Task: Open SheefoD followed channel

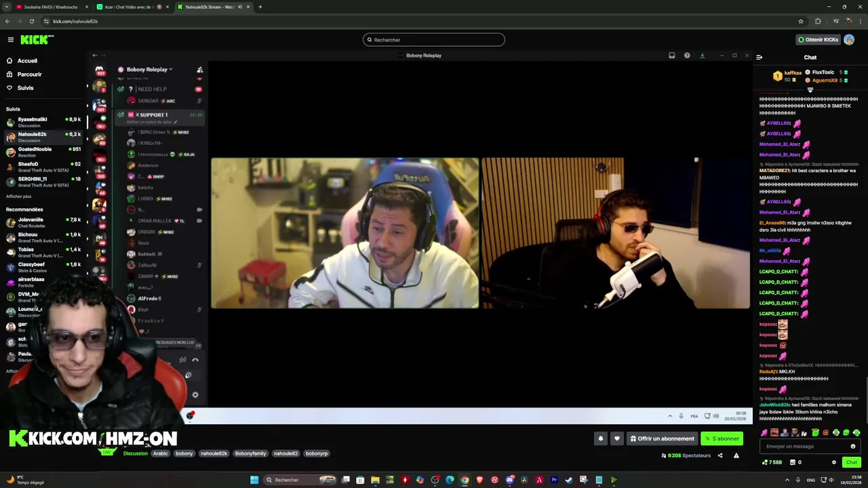Action: [x=43, y=167]
